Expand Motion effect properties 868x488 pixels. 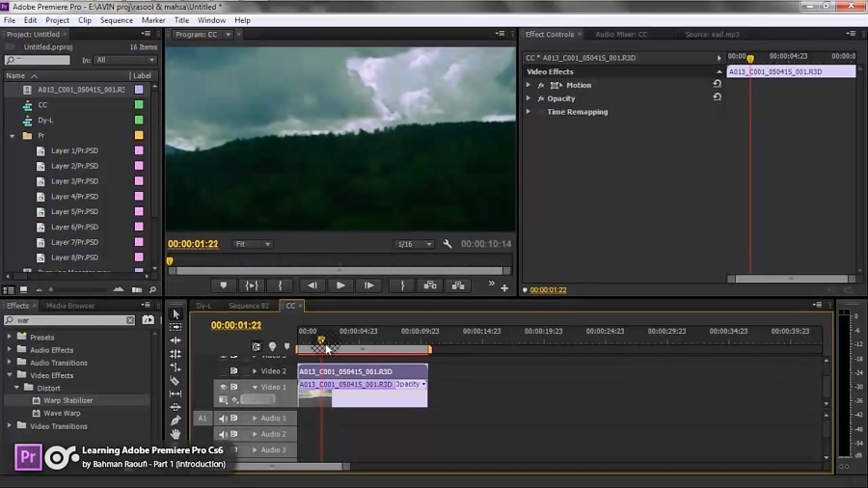click(529, 85)
